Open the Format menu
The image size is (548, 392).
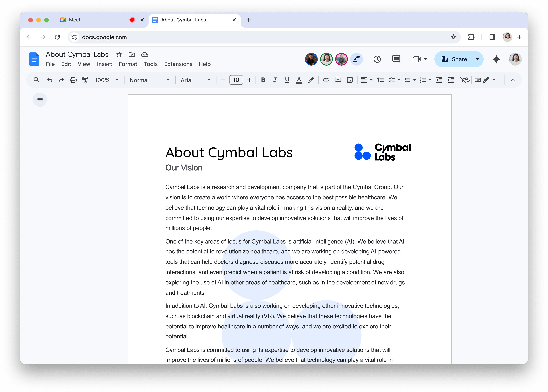[128, 64]
